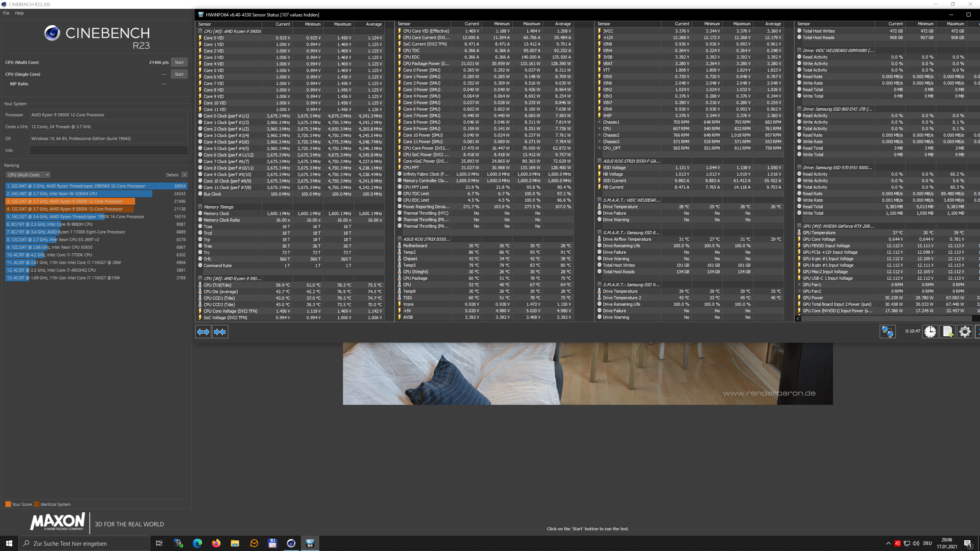Select the Core i7-7700K ranking entry
This screenshot has height=551, width=980.
tap(96, 255)
